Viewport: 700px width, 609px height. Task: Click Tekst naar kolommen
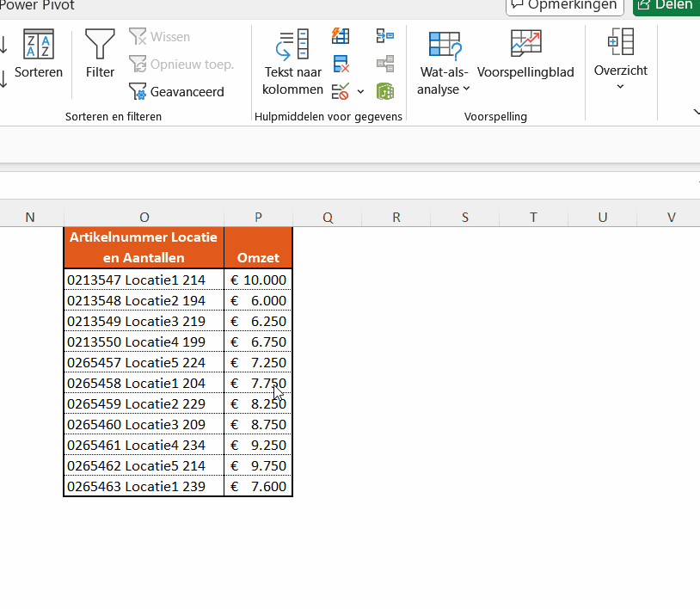pyautogui.click(x=292, y=62)
